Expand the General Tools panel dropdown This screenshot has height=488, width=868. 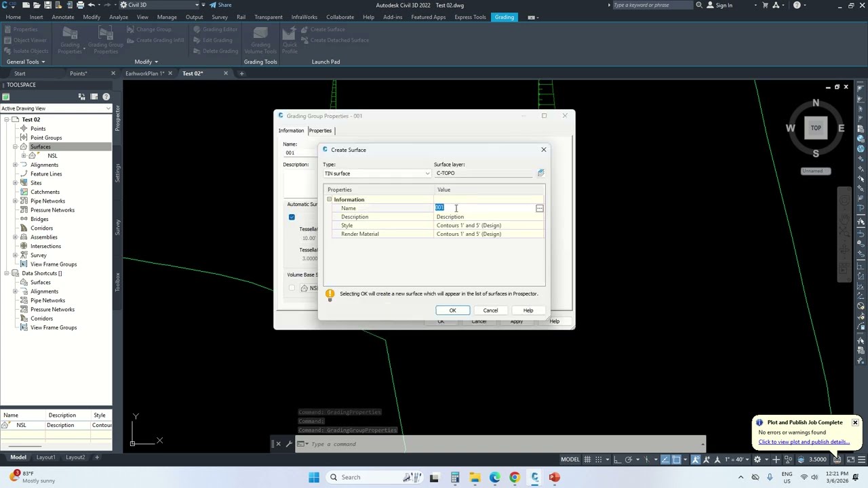26,62
